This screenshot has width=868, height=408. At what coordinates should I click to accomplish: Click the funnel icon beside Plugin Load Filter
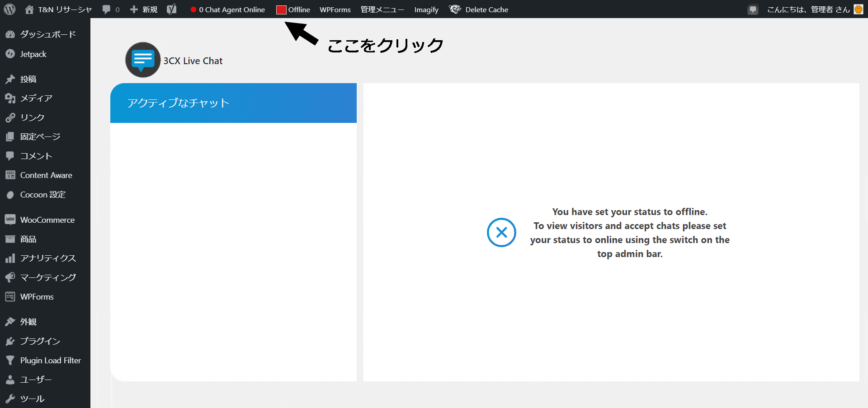point(10,360)
